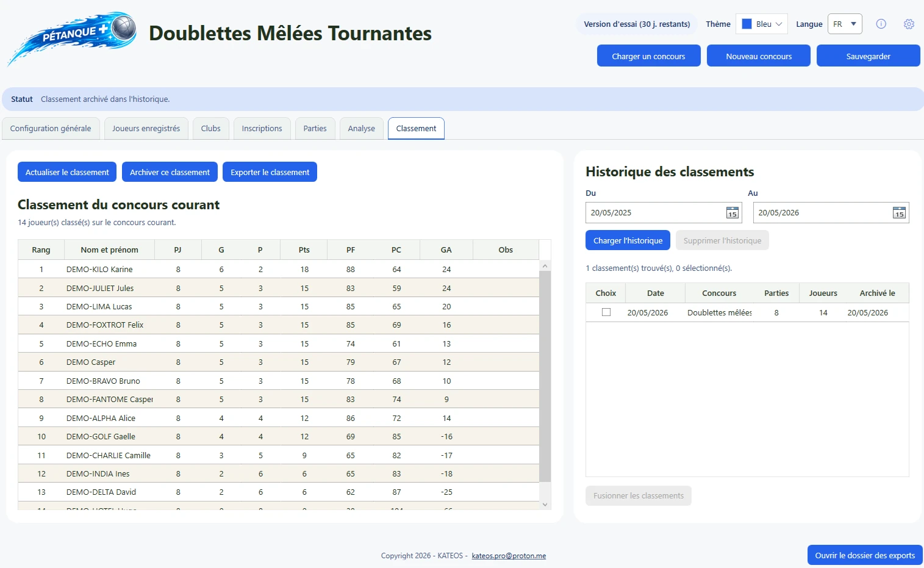The width and height of the screenshot is (924, 568).
Task: Click Nouveau concours button
Action: click(x=759, y=56)
